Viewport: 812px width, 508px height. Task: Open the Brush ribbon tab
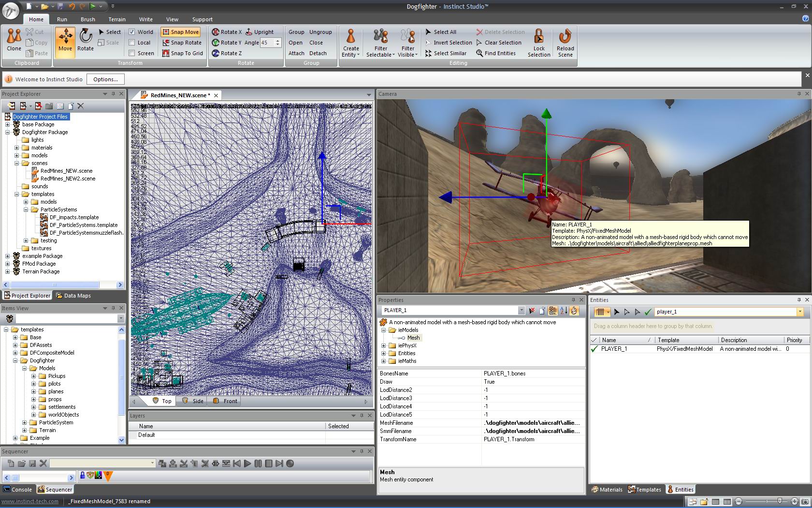[88, 19]
